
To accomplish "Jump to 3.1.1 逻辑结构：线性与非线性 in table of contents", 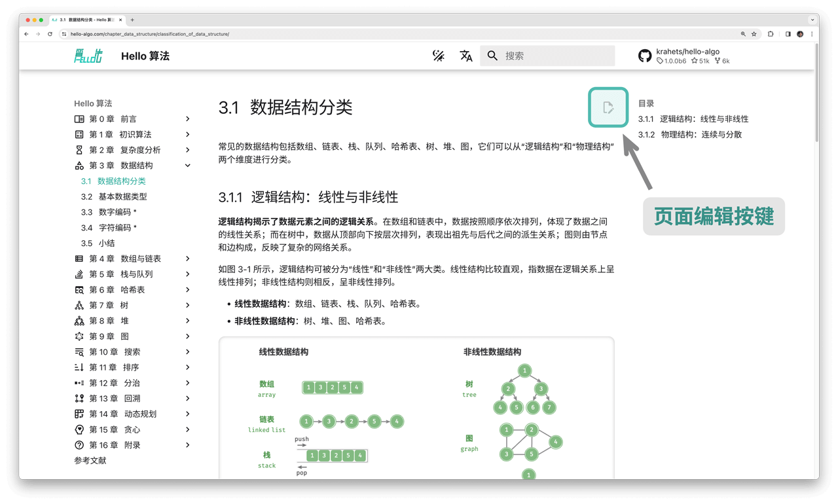I will tap(693, 119).
